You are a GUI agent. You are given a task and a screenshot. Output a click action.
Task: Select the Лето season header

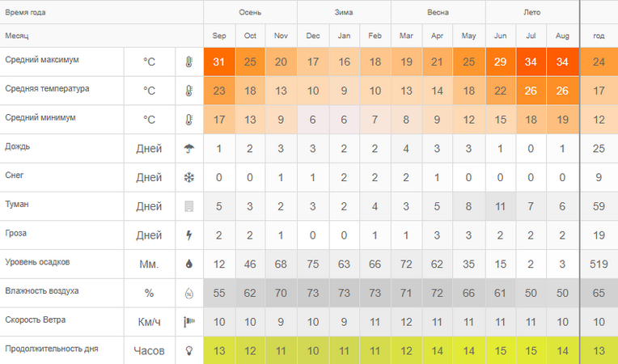point(531,12)
